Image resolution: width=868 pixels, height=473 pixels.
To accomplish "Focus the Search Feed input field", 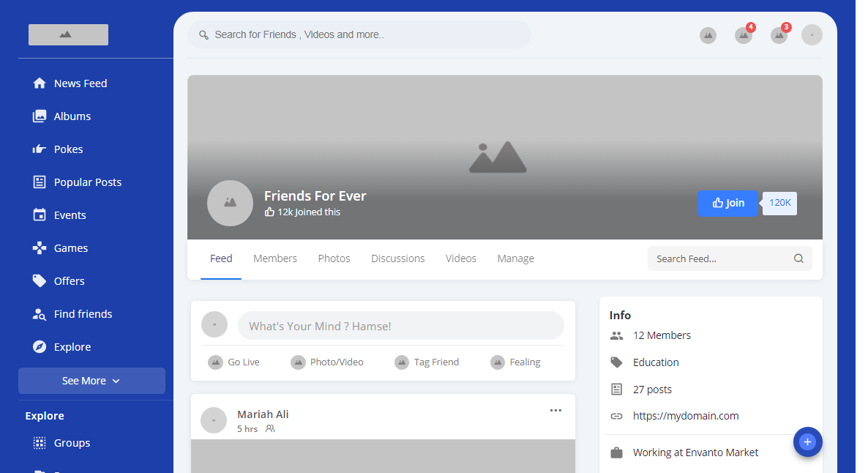I will (720, 258).
